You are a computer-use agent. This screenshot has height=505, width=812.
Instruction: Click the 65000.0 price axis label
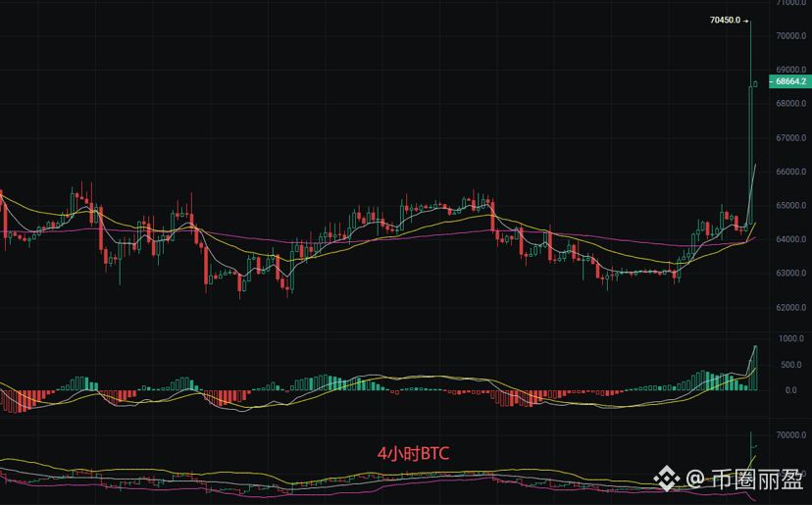click(x=790, y=206)
